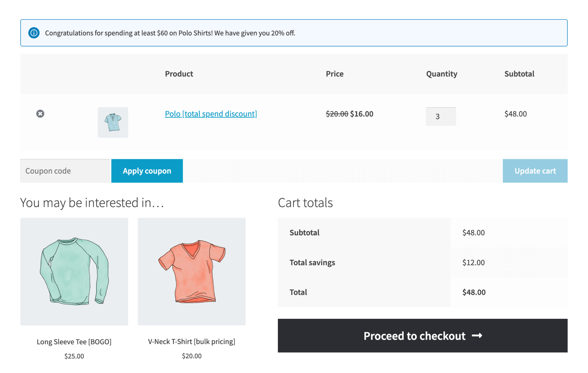The image size is (588, 373).
Task: Click the arrow on Proceed to checkout
Action: [x=477, y=336]
